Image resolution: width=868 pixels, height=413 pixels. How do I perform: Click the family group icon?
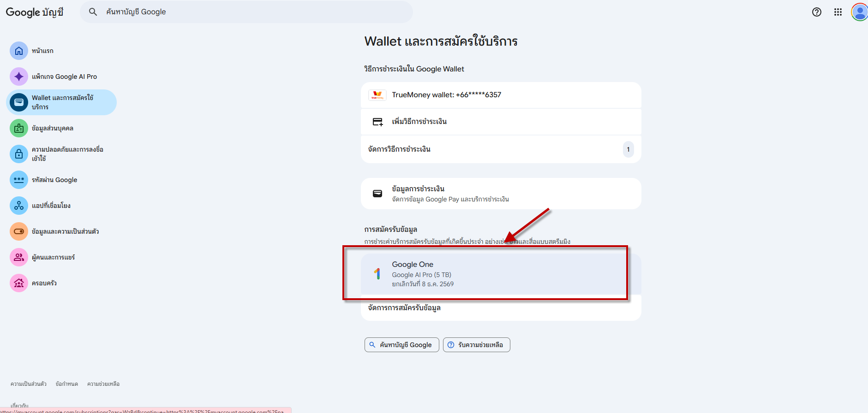19,283
